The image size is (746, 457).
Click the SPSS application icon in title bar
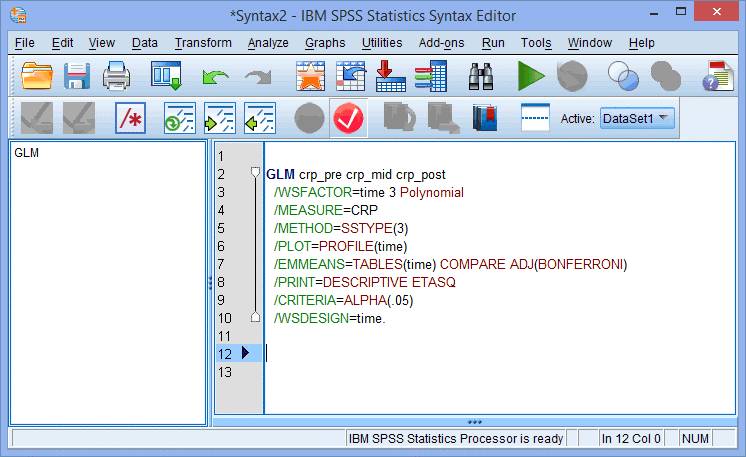click(x=19, y=15)
